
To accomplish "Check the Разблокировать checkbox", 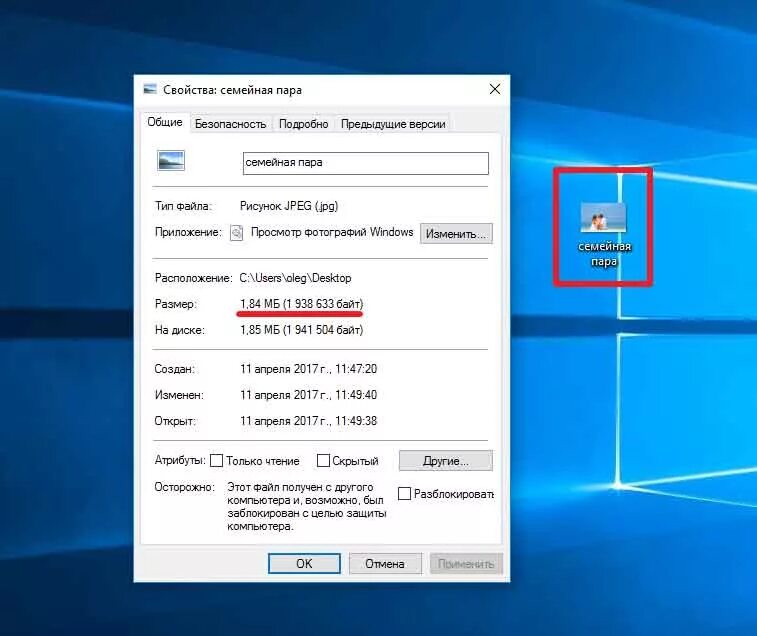I will 404,494.
